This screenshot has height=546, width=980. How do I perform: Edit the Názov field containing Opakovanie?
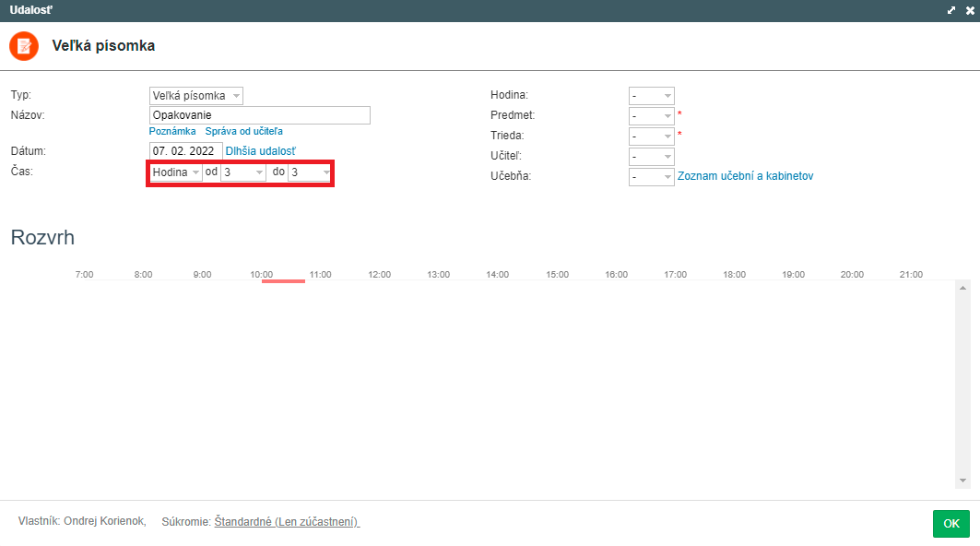pyautogui.click(x=260, y=115)
